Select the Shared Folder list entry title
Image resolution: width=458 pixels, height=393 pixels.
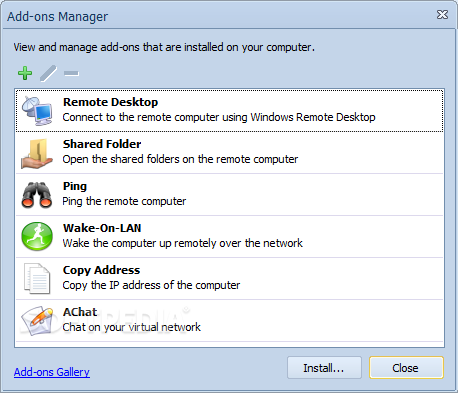tap(102, 144)
